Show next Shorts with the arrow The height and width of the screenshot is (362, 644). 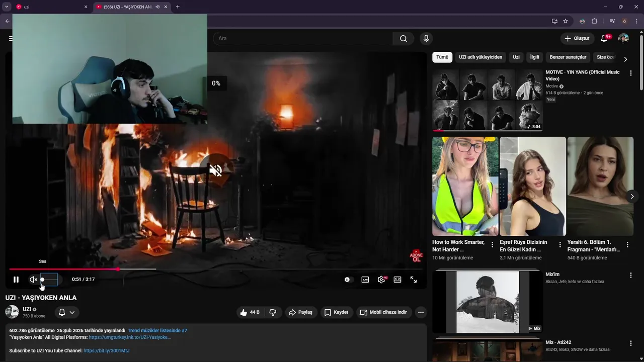[632, 196]
